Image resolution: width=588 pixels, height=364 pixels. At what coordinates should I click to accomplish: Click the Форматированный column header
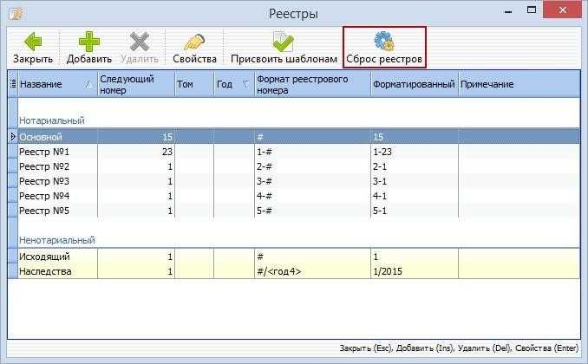pyautogui.click(x=415, y=84)
